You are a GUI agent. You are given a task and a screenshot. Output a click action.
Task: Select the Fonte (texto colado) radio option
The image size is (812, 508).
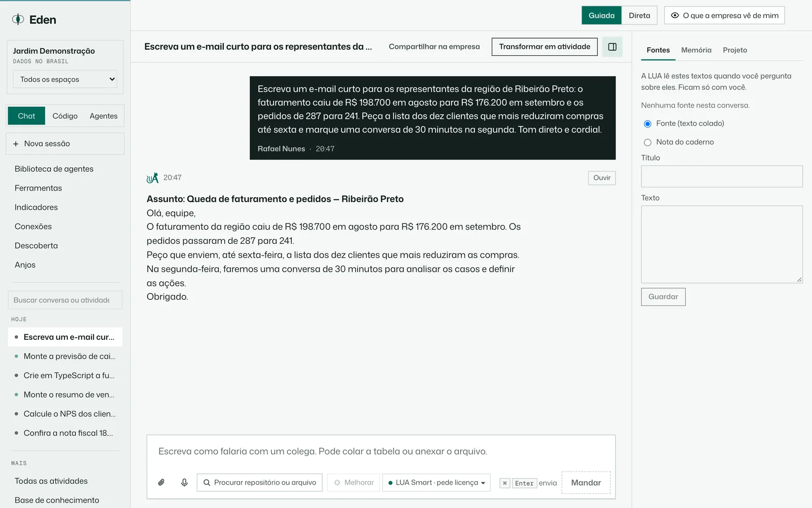point(648,123)
